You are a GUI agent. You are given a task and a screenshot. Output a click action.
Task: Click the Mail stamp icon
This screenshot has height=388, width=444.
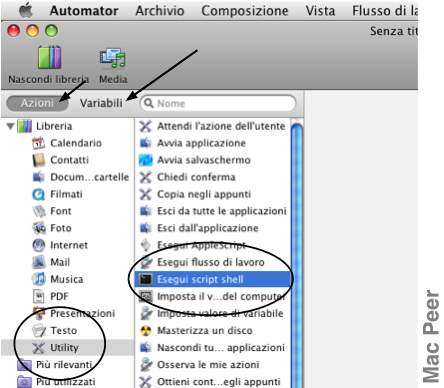tap(38, 262)
